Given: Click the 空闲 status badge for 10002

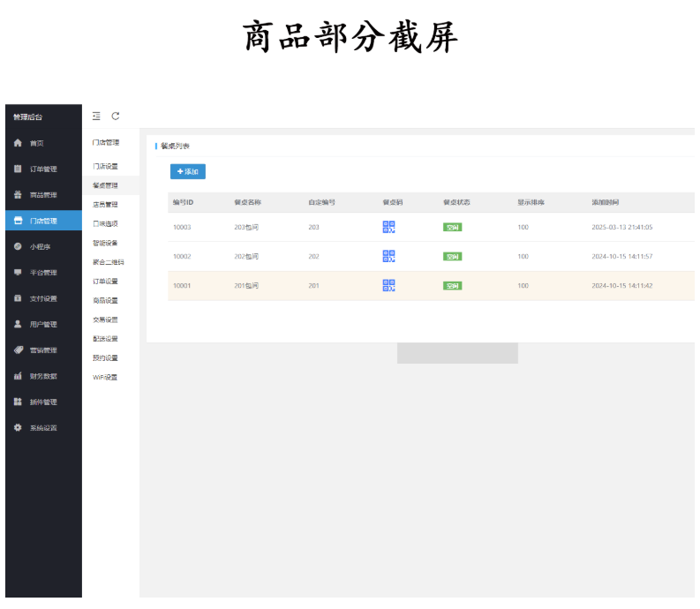Looking at the screenshot, I should pos(452,256).
